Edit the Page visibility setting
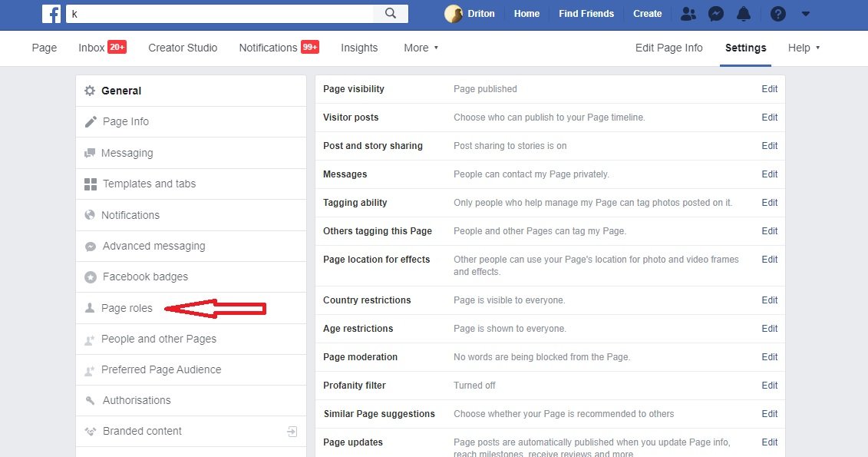The height and width of the screenshot is (457, 868). point(769,89)
